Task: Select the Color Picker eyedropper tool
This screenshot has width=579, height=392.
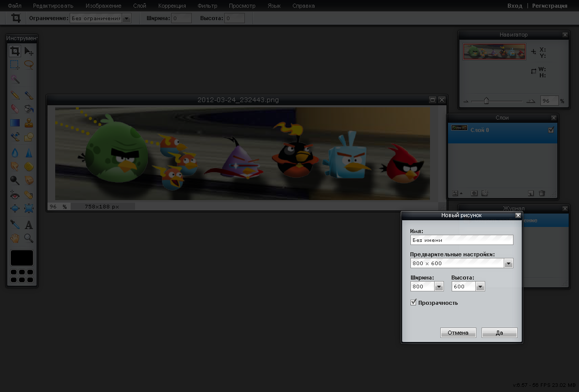Action: coord(15,224)
